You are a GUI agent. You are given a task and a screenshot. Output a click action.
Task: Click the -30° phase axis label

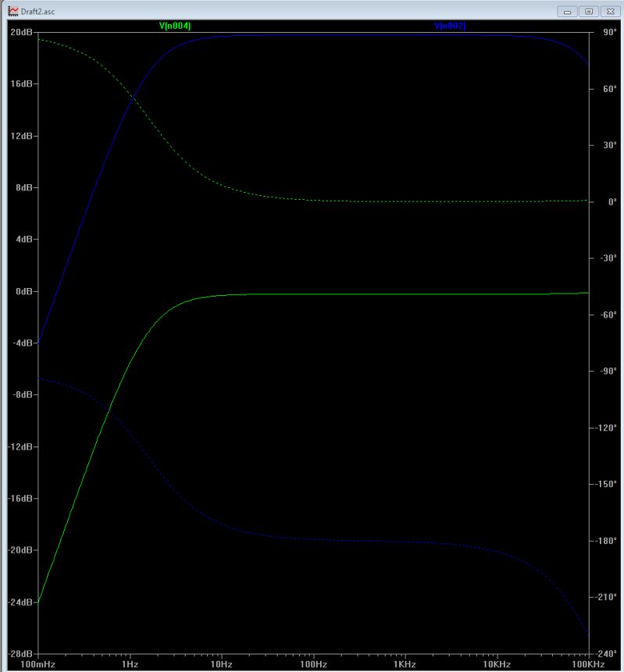[608, 258]
